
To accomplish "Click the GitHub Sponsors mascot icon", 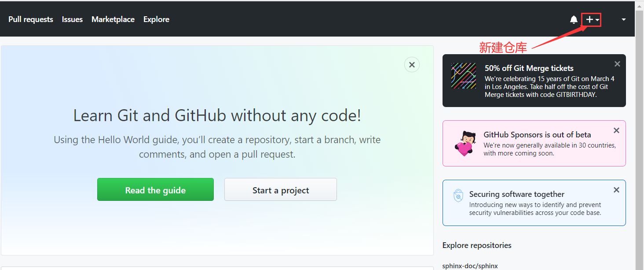I will pyautogui.click(x=464, y=143).
